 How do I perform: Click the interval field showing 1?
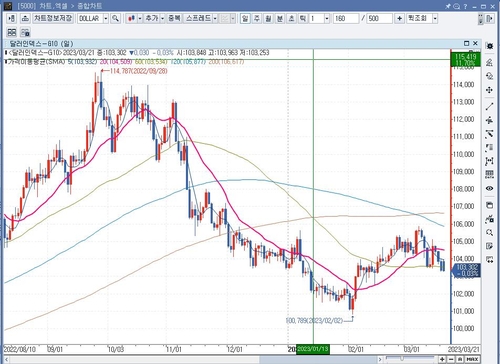pyautogui.click(x=317, y=18)
